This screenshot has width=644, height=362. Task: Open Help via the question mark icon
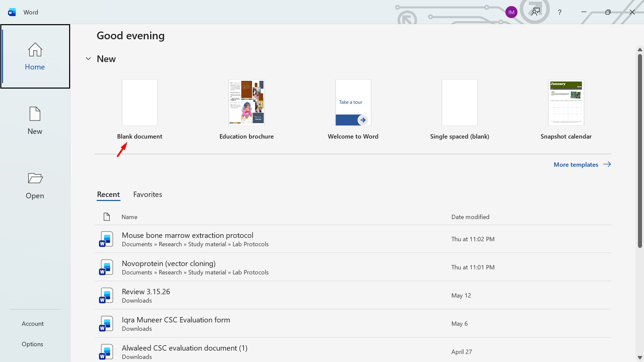[x=559, y=12]
